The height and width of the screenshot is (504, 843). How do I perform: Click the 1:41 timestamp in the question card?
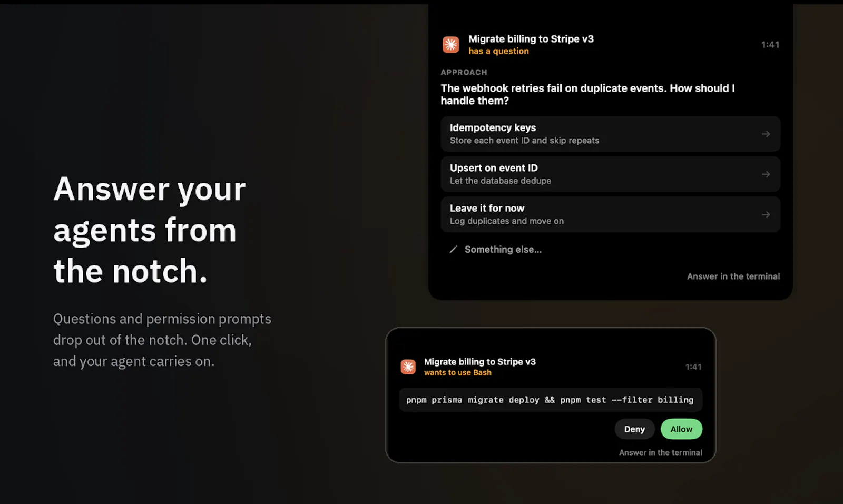tap(770, 45)
